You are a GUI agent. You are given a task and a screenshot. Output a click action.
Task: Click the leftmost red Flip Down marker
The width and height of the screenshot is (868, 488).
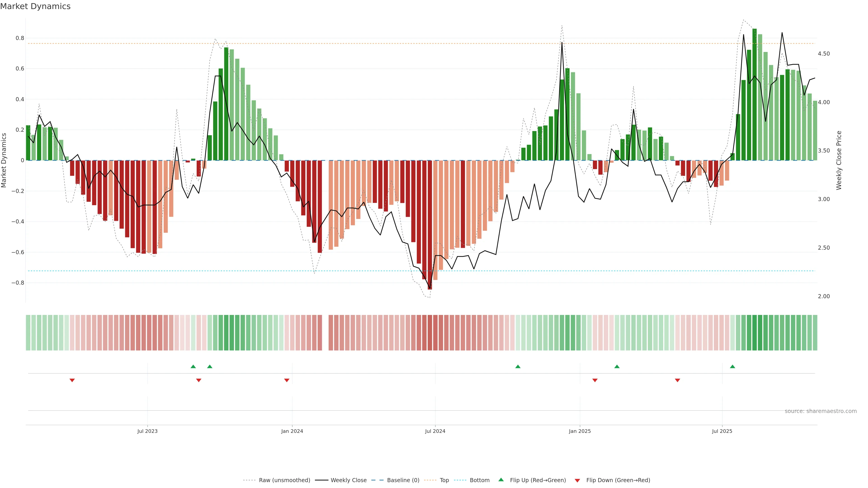coord(72,380)
